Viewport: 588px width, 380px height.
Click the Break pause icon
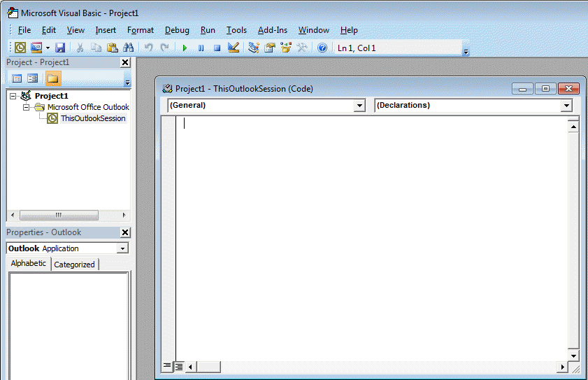(201, 48)
